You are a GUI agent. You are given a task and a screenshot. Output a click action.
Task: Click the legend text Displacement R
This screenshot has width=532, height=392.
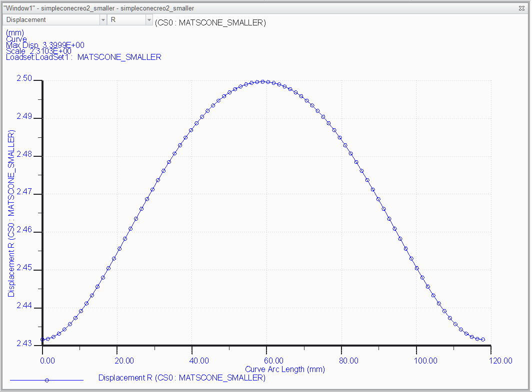[x=182, y=378]
